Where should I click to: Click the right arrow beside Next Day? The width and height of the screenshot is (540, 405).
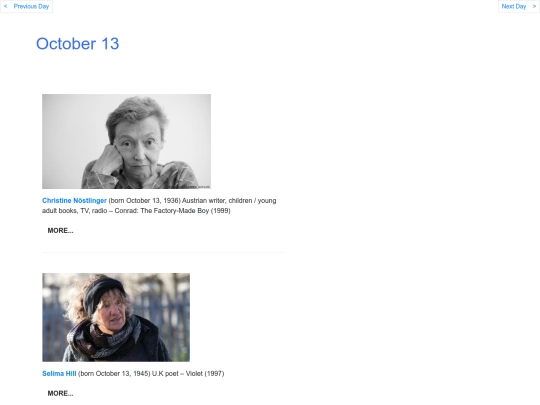tap(534, 6)
